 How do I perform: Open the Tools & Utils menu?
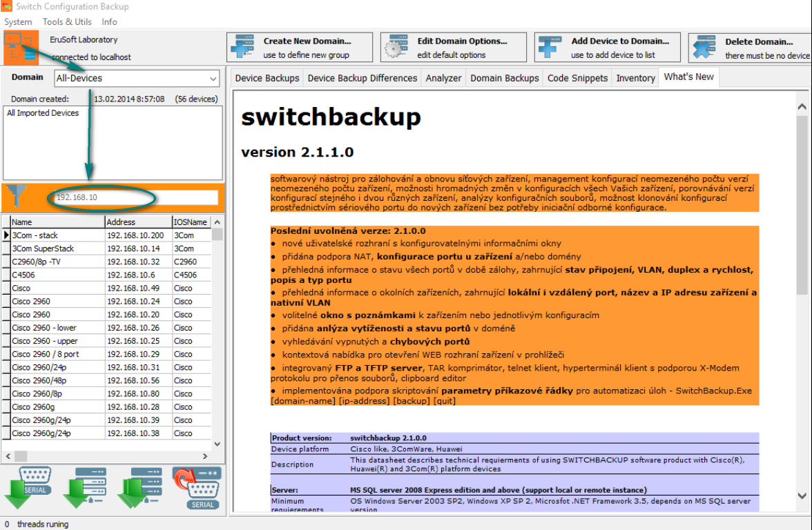(67, 22)
